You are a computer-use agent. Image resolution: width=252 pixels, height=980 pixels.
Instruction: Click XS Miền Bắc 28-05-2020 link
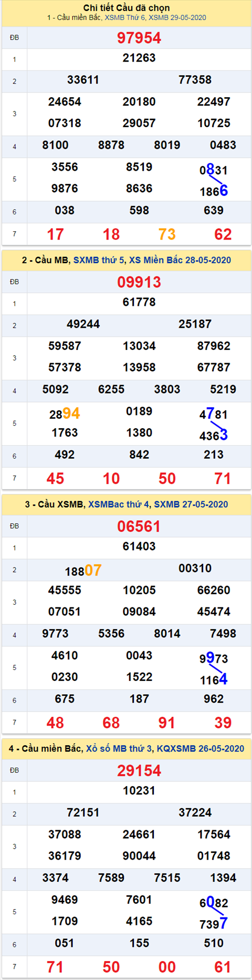click(180, 260)
